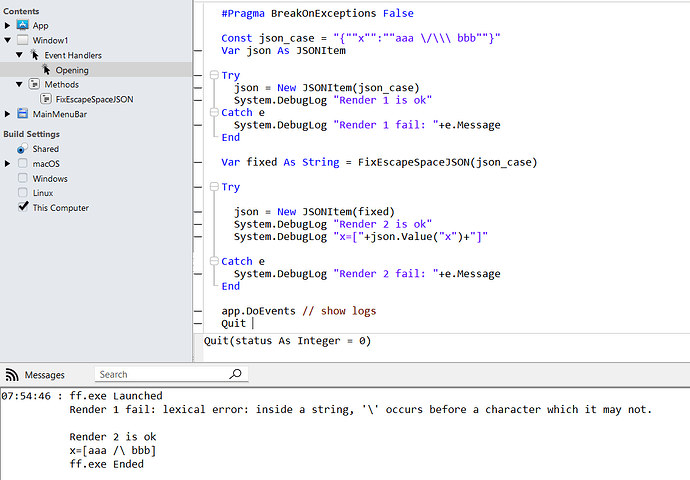
Task: Click the App label in Contents
Action: [40, 26]
